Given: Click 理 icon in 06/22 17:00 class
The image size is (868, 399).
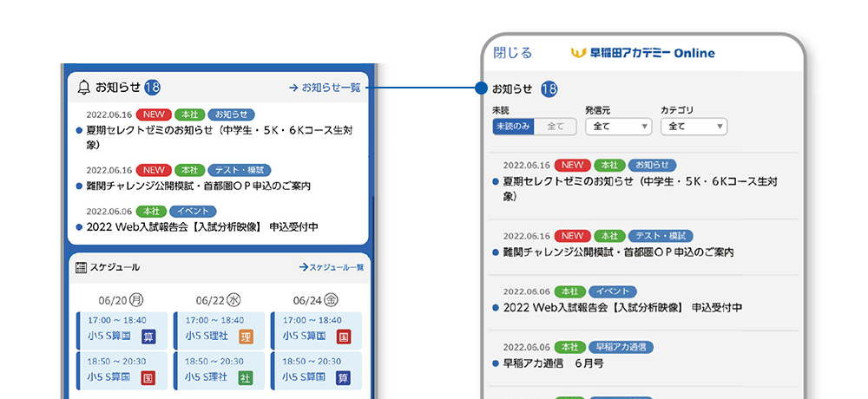Looking at the screenshot, I should coord(246,337).
